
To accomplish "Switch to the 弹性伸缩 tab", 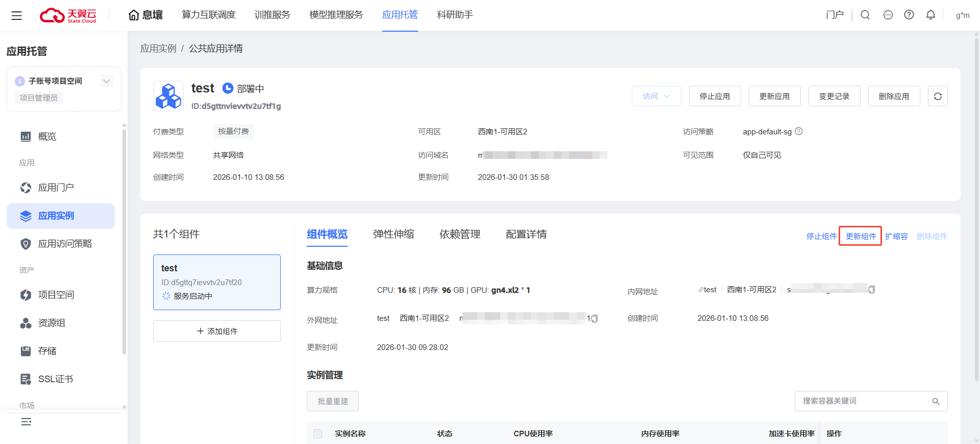I will tap(393, 234).
